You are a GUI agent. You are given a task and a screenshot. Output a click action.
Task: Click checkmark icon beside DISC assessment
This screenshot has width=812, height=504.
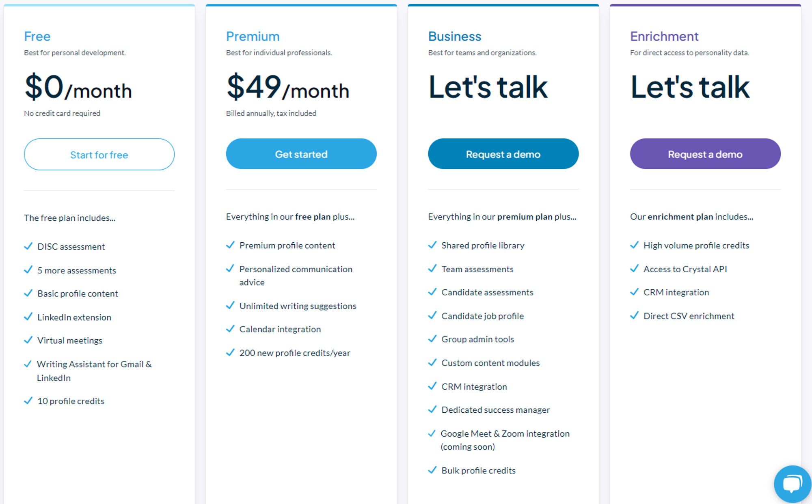pyautogui.click(x=28, y=246)
